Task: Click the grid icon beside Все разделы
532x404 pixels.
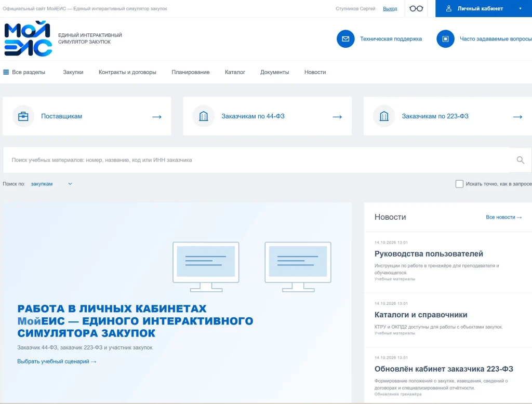Action: [x=6, y=72]
